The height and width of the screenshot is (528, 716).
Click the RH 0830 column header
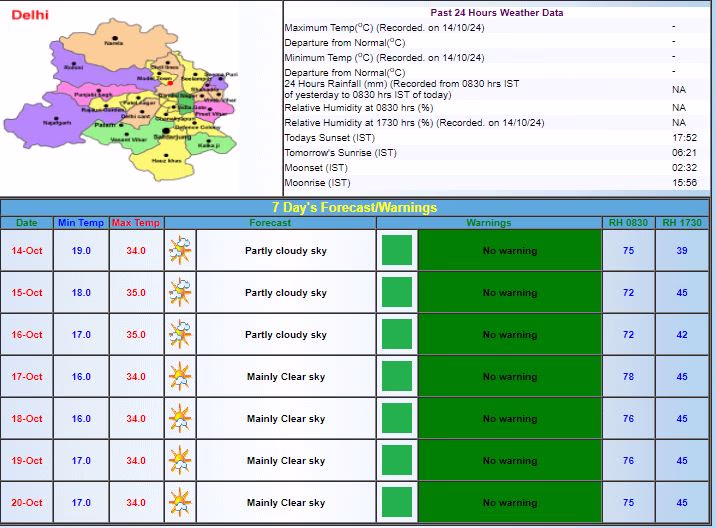(628, 223)
